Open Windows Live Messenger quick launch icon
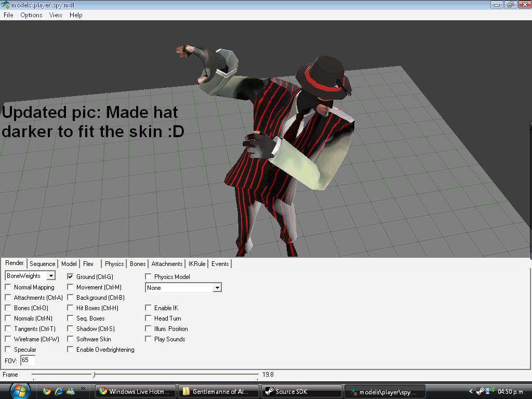 click(70, 391)
